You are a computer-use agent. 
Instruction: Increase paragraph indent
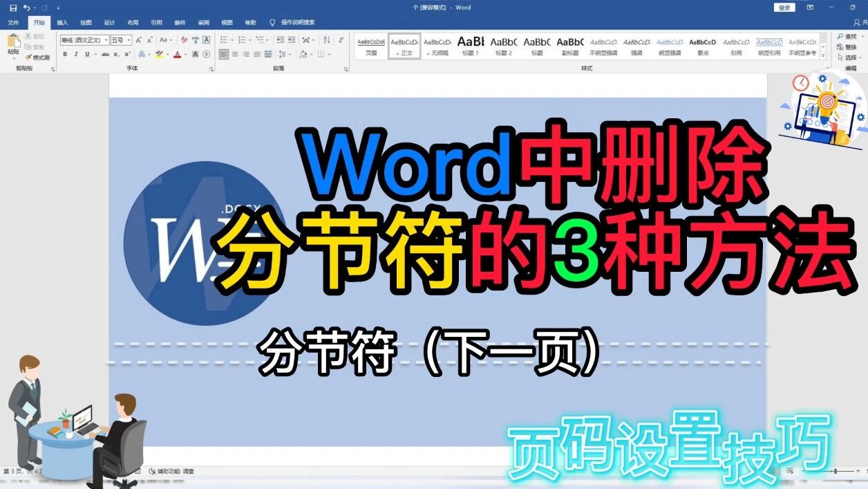point(292,40)
